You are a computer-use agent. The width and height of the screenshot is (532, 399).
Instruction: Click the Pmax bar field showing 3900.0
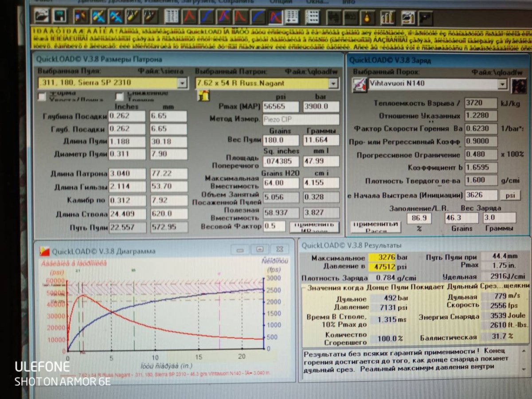321,107
